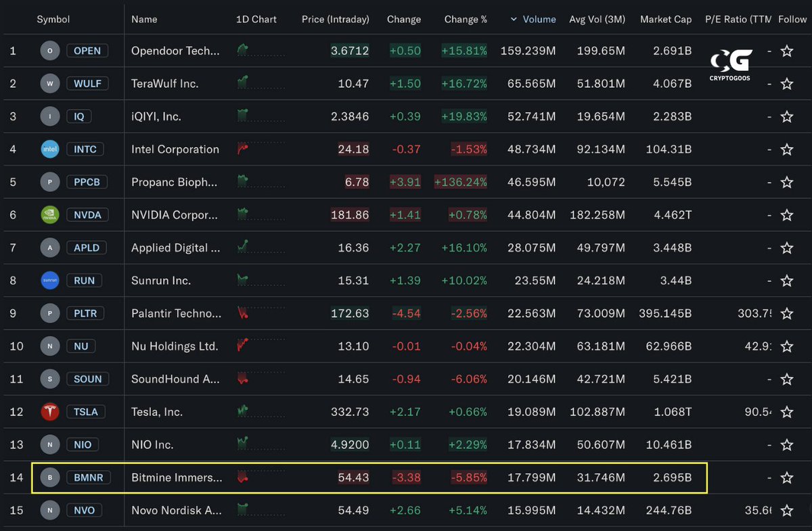Click the 54.43 Bitmine price

tap(353, 478)
